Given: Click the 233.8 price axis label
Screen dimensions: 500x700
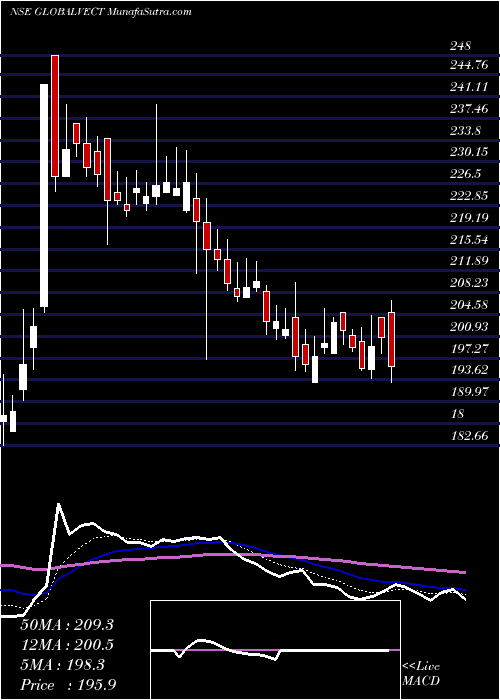Looking at the screenshot, I should coord(466,130).
